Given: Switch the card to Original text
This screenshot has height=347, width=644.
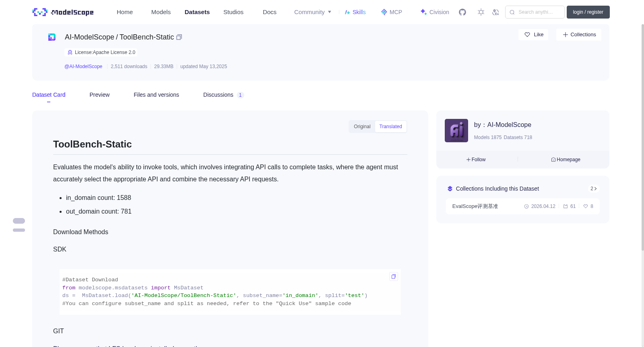Looking at the screenshot, I should click(x=362, y=127).
